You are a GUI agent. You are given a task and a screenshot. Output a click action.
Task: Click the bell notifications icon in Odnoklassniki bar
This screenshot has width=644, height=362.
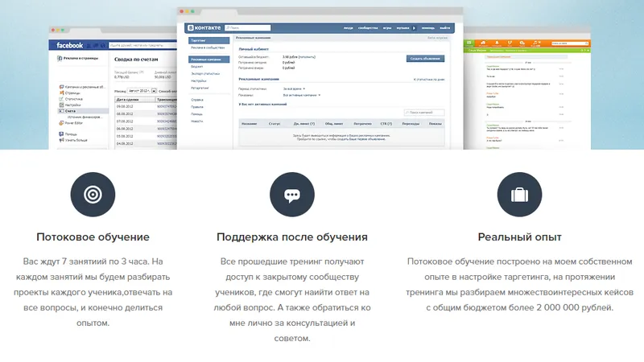497,43
